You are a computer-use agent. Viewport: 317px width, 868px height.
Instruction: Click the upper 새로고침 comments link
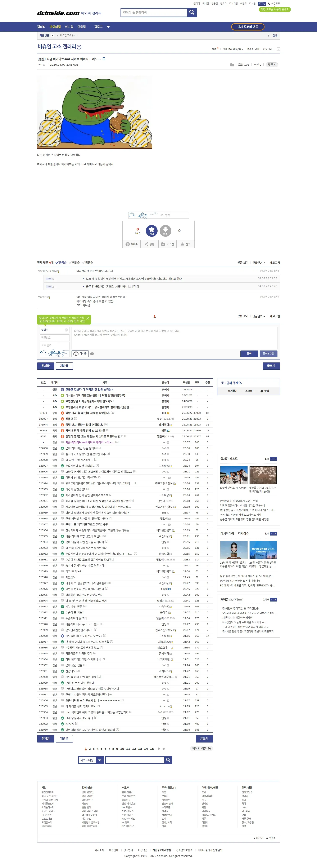275,263
